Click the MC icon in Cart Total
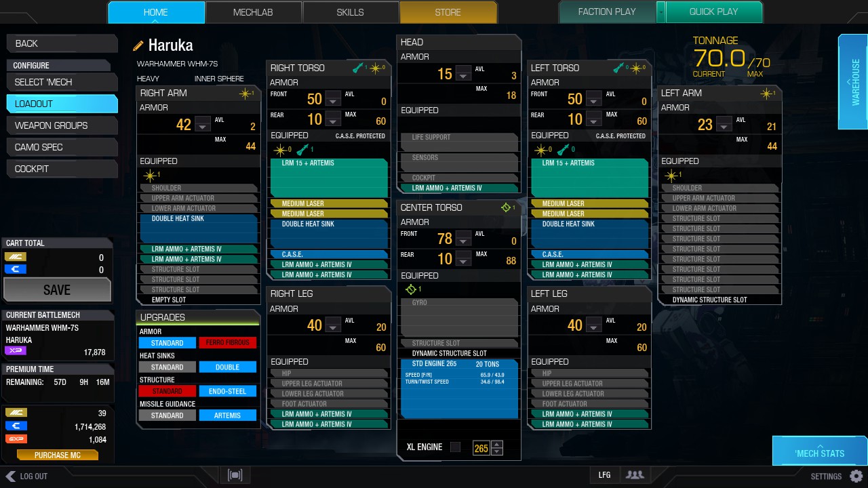The width and height of the screenshot is (868, 488). coord(15,257)
